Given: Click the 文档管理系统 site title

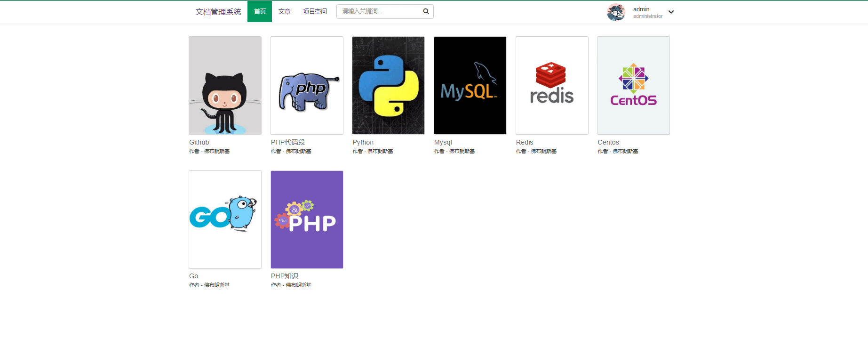Looking at the screenshot, I should pos(218,12).
